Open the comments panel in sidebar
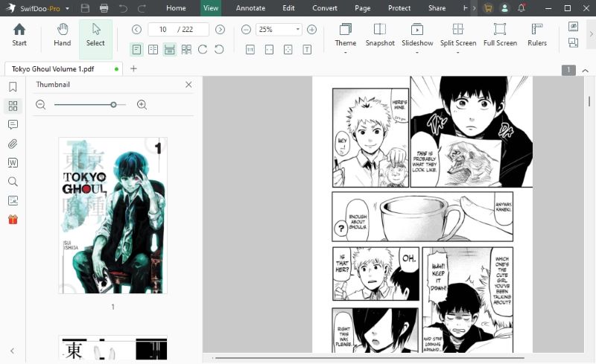The height and width of the screenshot is (364, 596). (x=13, y=124)
